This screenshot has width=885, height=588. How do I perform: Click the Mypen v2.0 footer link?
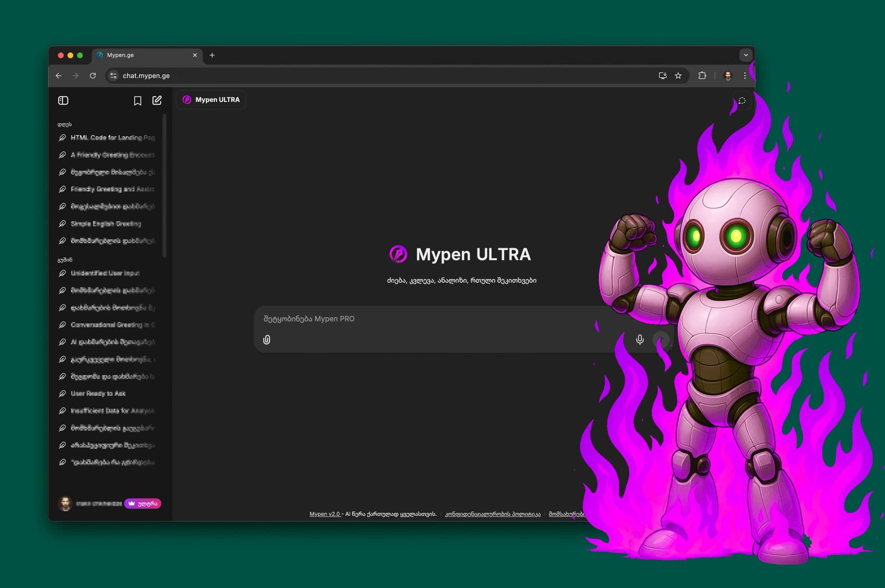(325, 514)
